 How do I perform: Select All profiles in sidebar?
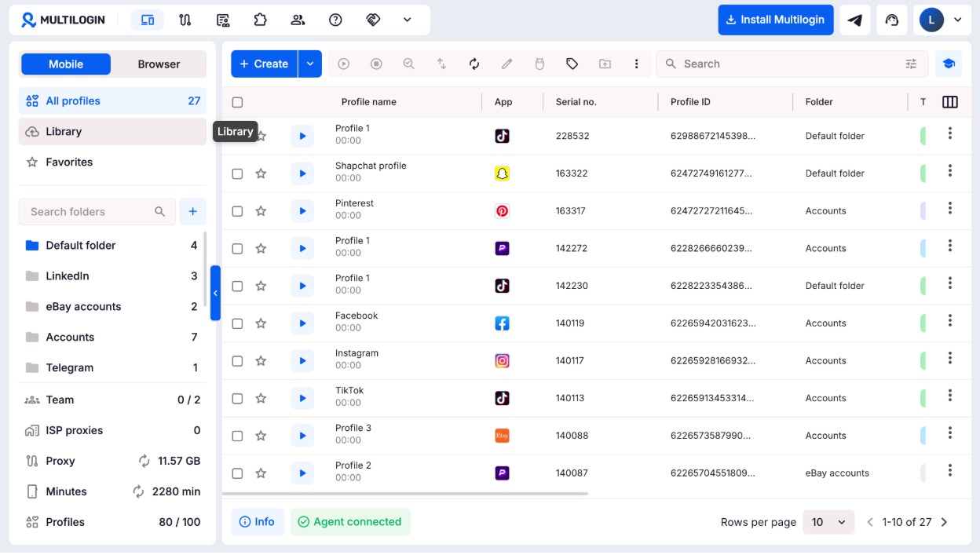pyautogui.click(x=112, y=100)
